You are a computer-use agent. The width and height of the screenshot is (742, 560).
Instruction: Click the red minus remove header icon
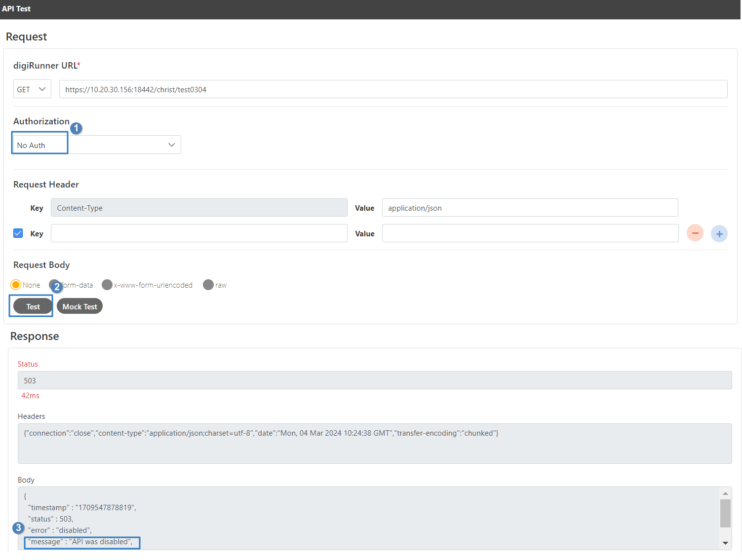(x=695, y=233)
